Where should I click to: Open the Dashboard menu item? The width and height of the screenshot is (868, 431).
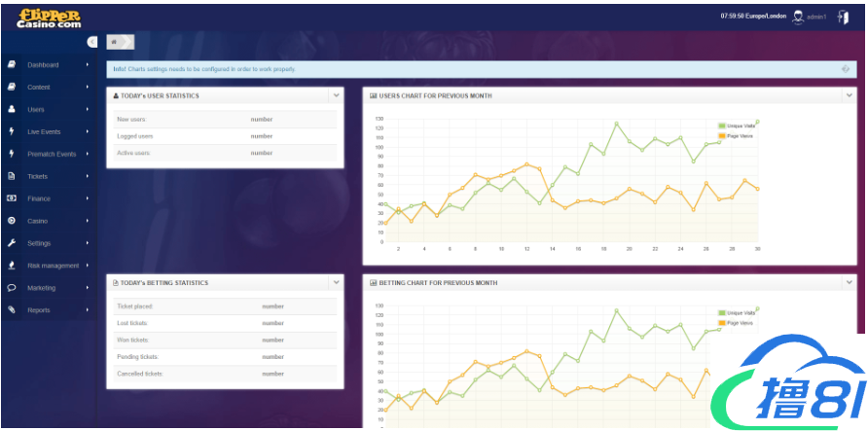click(x=43, y=65)
